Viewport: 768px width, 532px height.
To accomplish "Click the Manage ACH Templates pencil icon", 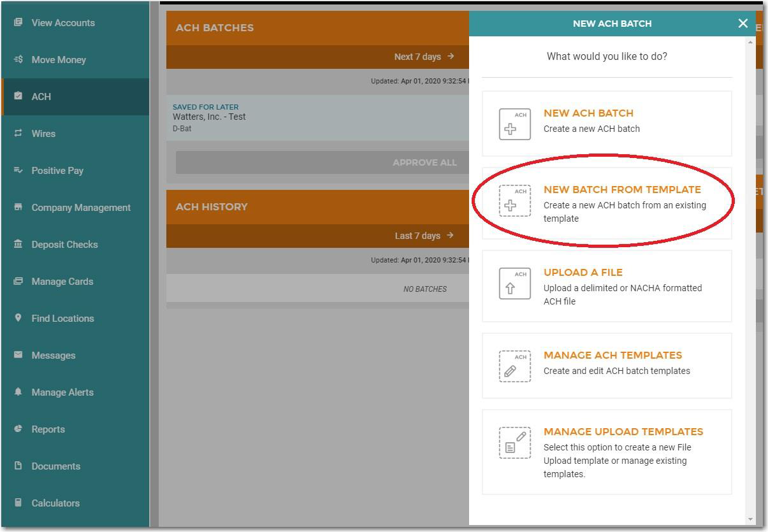I will 514,366.
